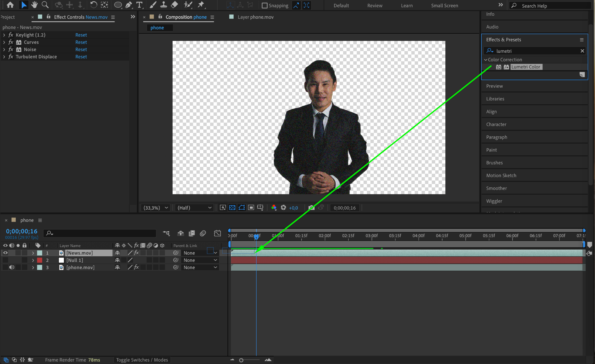Viewport: 595px width, 364px height.
Task: Select the Hand tool
Action: (x=35, y=5)
